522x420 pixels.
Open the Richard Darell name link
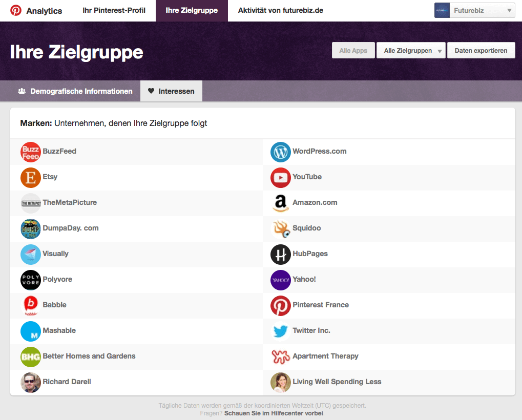pyautogui.click(x=67, y=382)
